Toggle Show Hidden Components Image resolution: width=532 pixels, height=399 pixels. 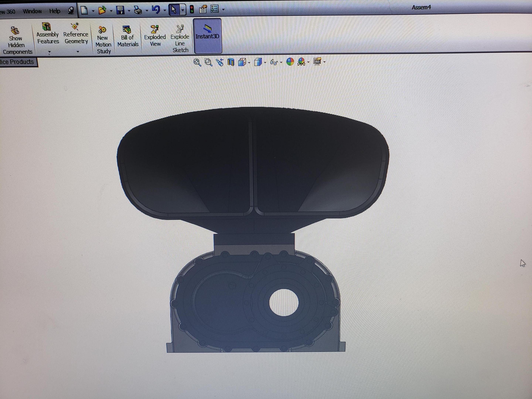tap(16, 38)
